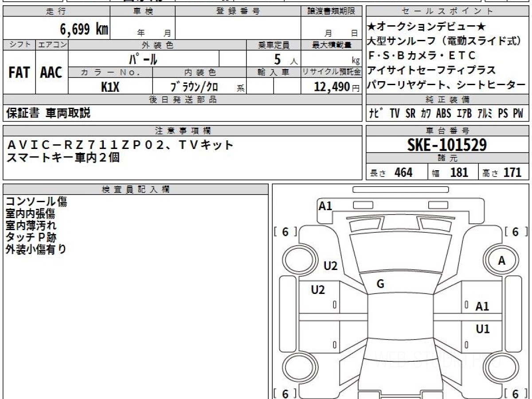Click the A mark inside wheel circle

(x=501, y=261)
